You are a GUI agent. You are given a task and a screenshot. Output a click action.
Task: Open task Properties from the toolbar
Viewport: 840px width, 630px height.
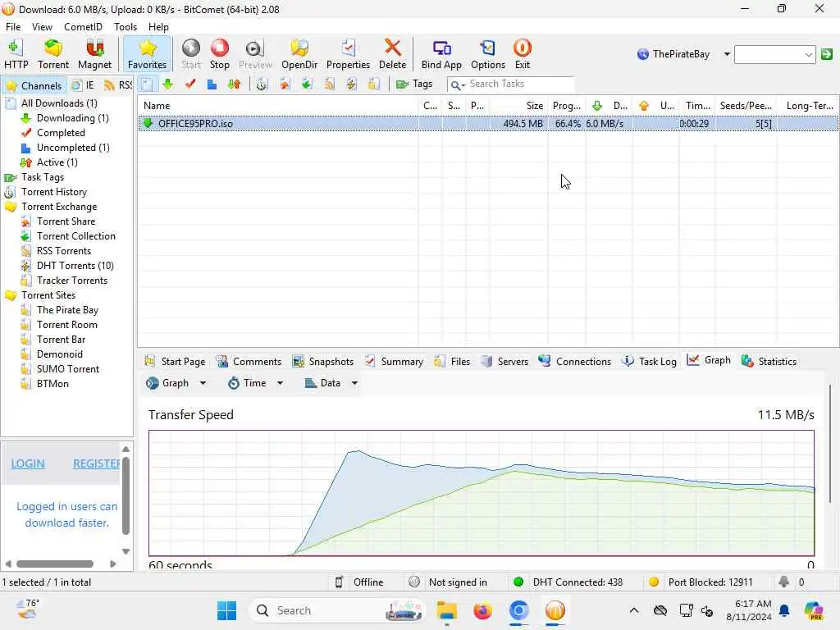(x=348, y=54)
